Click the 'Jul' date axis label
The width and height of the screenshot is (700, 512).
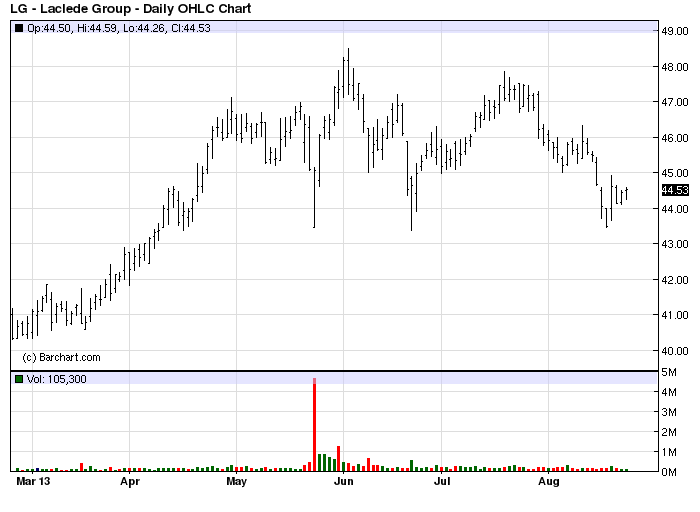442,482
